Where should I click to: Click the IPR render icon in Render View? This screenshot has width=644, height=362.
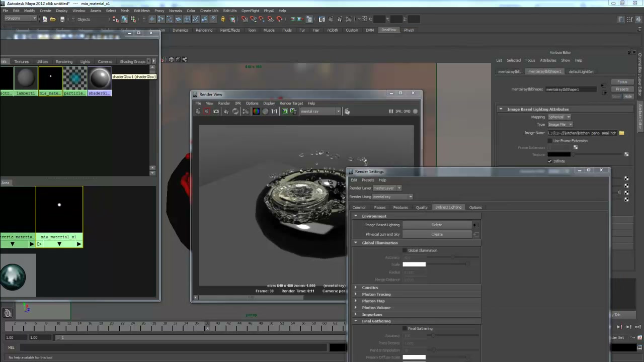(226, 111)
